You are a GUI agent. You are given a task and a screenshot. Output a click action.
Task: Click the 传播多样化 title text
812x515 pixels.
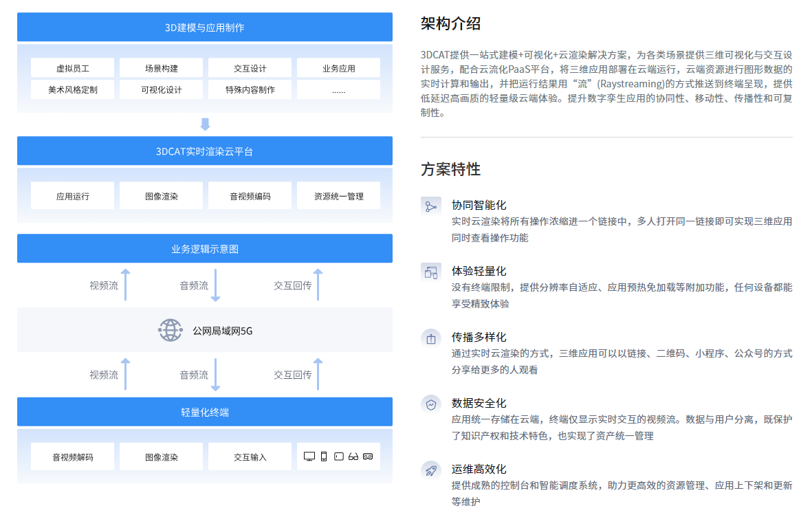coord(479,337)
